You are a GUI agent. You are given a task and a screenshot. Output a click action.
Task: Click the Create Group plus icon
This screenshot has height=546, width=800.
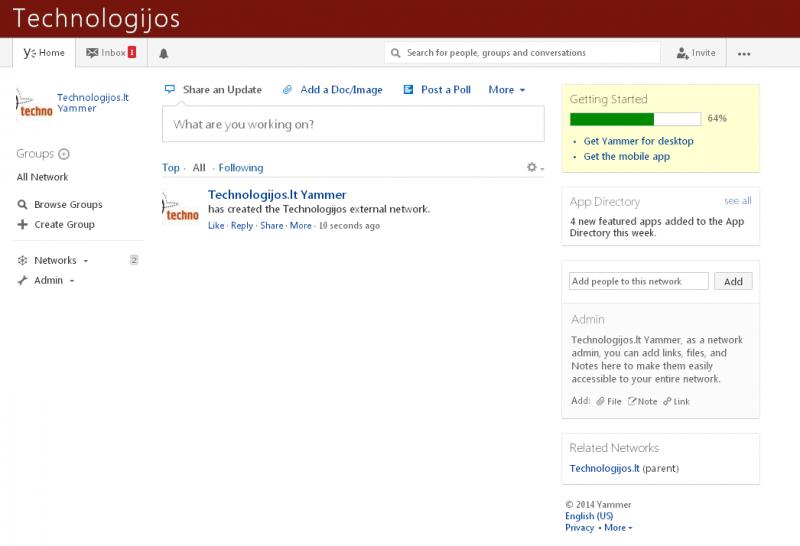22,224
